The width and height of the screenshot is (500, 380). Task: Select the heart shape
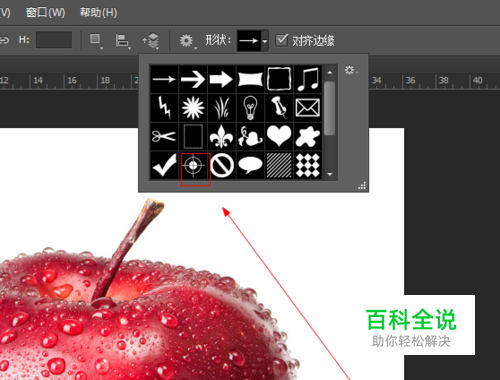(279, 137)
